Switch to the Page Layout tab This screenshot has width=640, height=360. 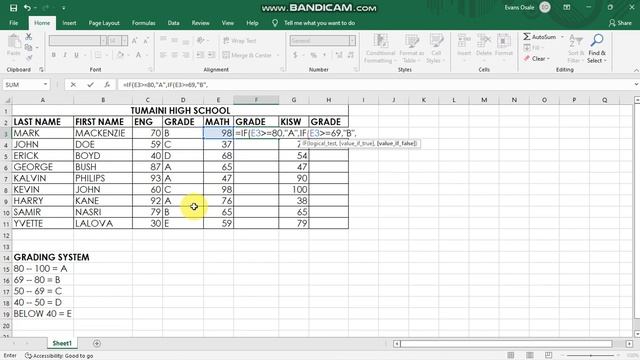point(104,23)
